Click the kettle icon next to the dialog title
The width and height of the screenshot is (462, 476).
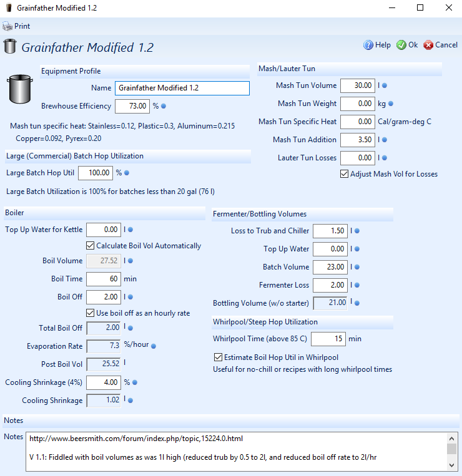tap(10, 46)
